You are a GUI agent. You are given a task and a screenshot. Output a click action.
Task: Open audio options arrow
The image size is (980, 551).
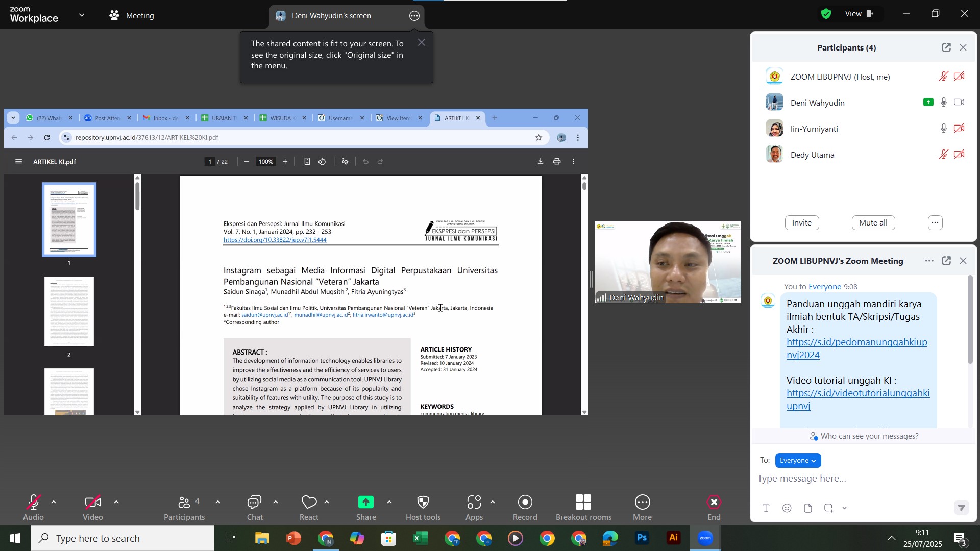(x=54, y=503)
